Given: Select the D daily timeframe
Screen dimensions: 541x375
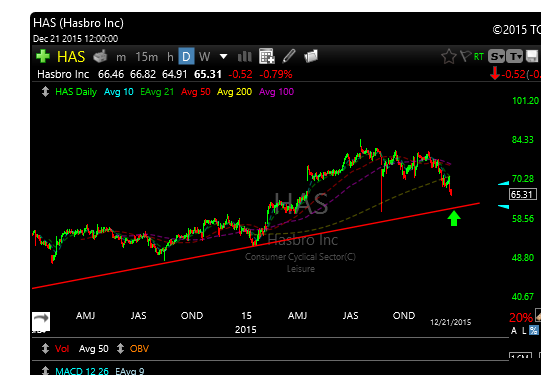Looking at the screenshot, I should [x=186, y=56].
